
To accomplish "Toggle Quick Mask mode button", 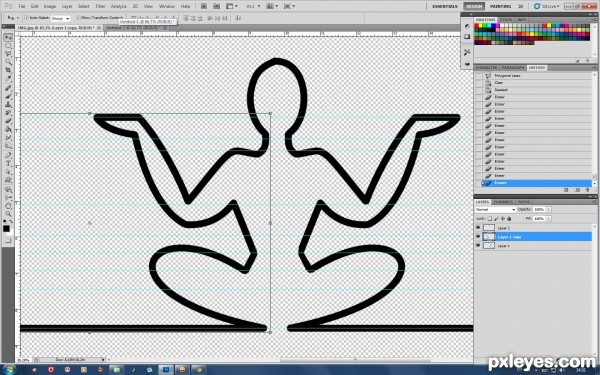I will click(x=8, y=240).
